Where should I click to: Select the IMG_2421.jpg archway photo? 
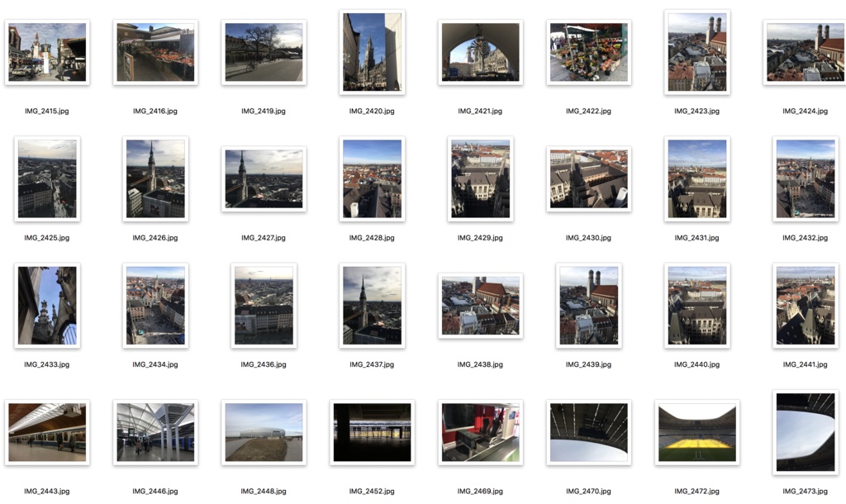tap(481, 52)
